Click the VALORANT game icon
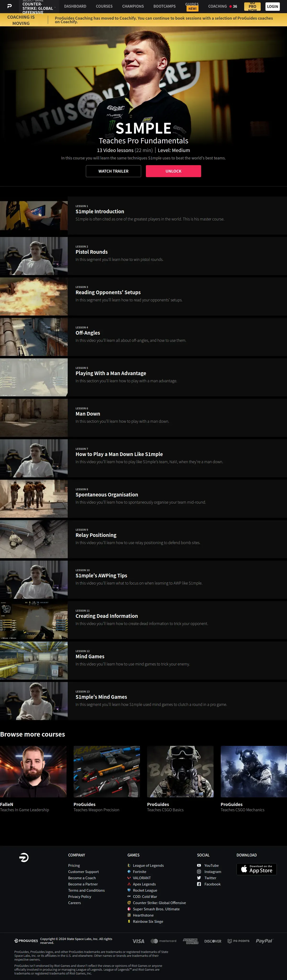 129,878
